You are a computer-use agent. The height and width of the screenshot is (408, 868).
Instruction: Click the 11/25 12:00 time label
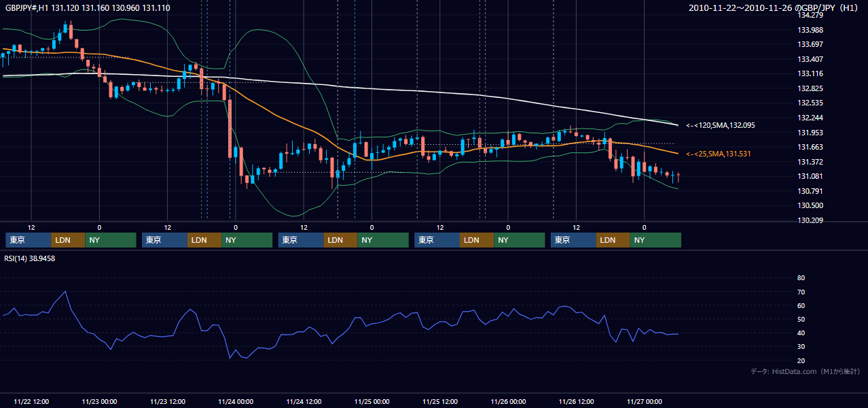(x=440, y=401)
